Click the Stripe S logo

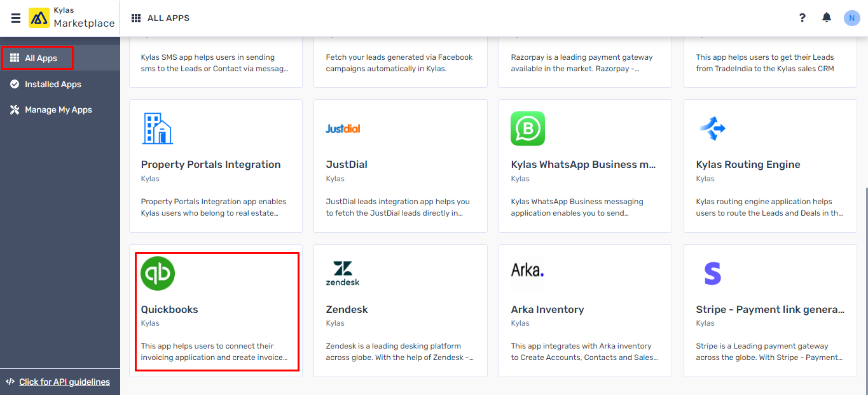pyautogui.click(x=713, y=274)
